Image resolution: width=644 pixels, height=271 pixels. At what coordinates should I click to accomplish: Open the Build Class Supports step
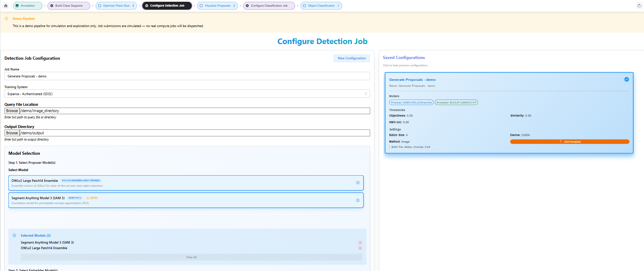(x=69, y=6)
